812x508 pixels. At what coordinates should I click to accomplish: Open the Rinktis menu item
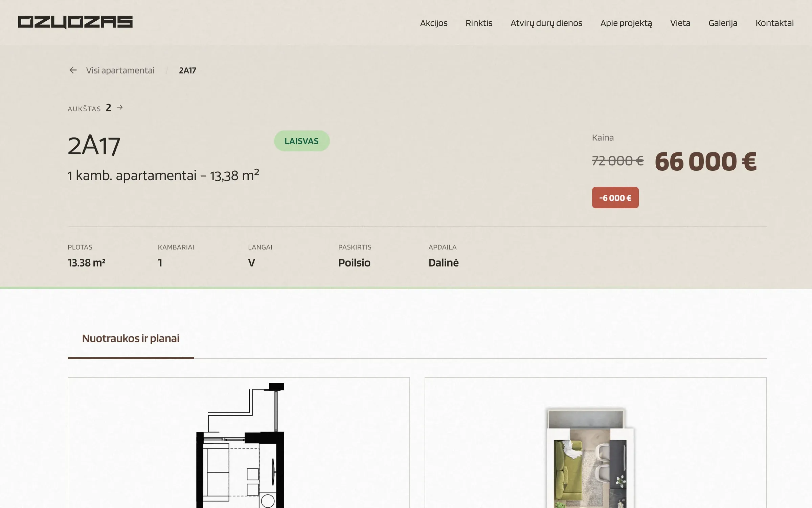point(479,23)
